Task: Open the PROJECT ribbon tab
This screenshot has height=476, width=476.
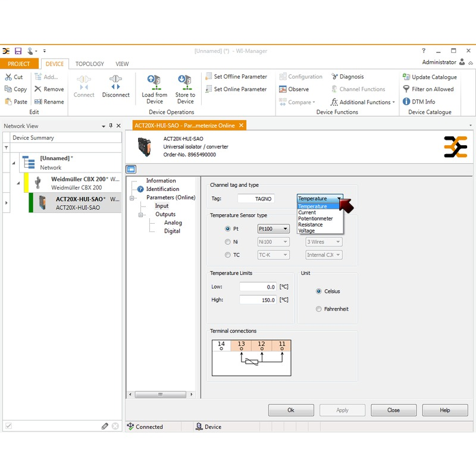Action: pos(19,64)
